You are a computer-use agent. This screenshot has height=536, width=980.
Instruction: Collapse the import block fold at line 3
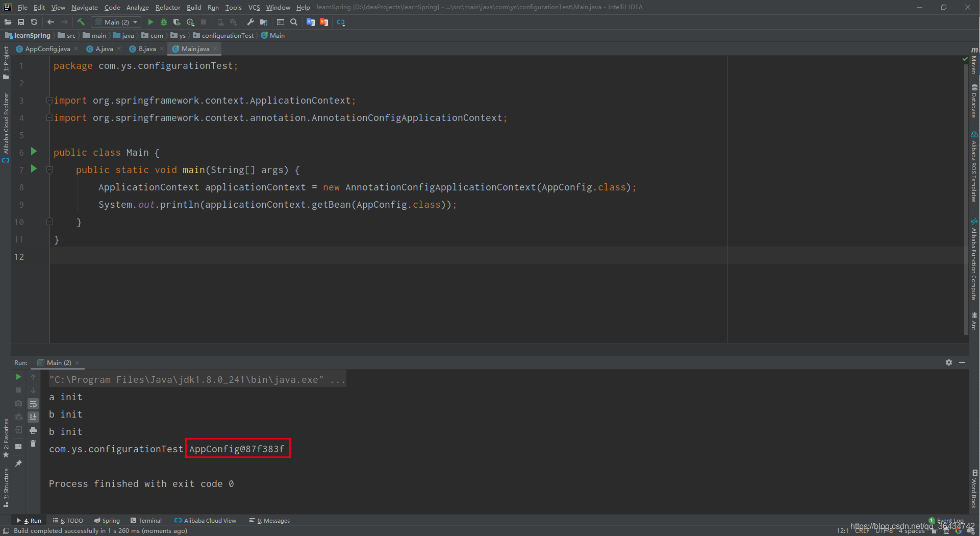pos(49,100)
